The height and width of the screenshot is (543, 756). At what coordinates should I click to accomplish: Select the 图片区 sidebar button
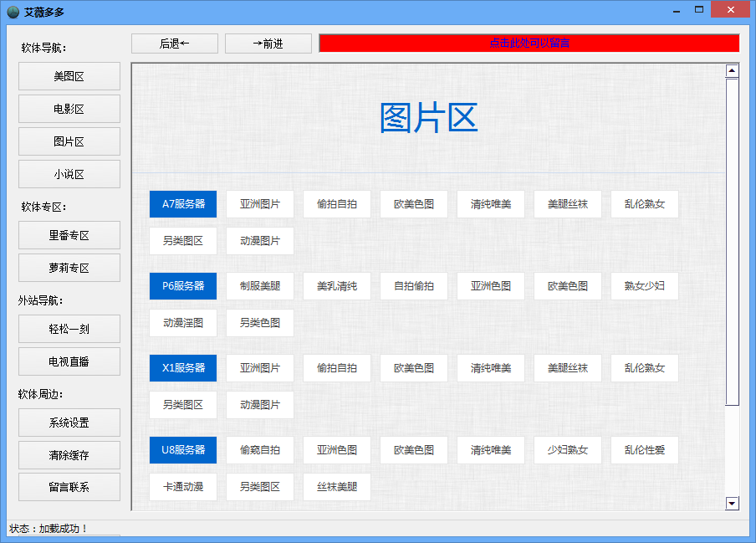pos(69,141)
